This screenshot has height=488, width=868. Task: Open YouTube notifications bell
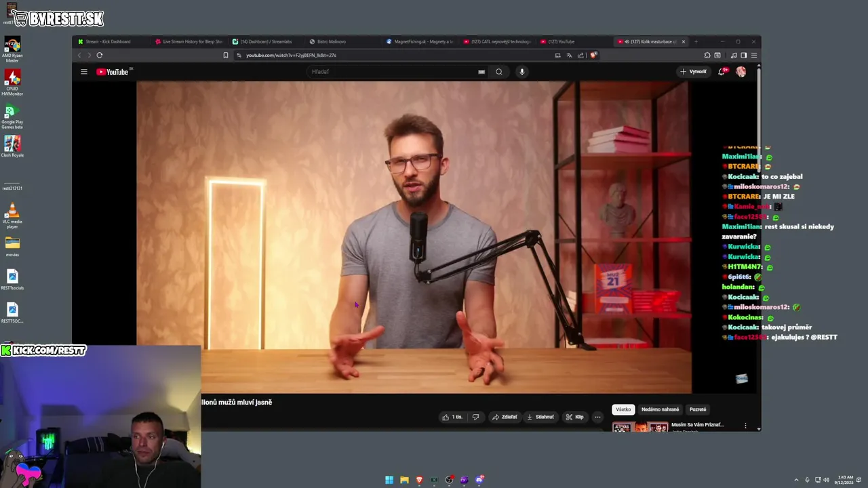722,72
